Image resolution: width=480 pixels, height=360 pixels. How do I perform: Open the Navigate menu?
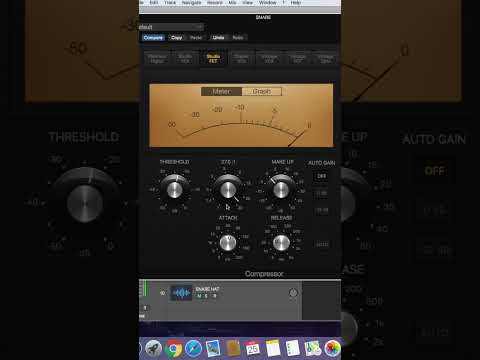(192, 2)
